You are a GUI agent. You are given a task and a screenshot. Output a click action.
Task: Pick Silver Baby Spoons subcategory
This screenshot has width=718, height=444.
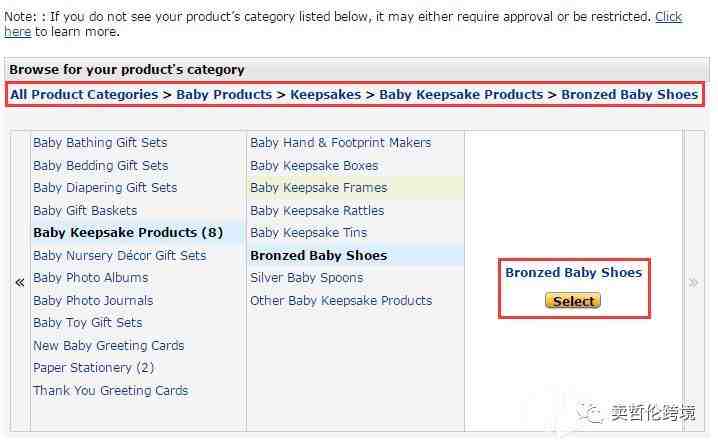306,278
